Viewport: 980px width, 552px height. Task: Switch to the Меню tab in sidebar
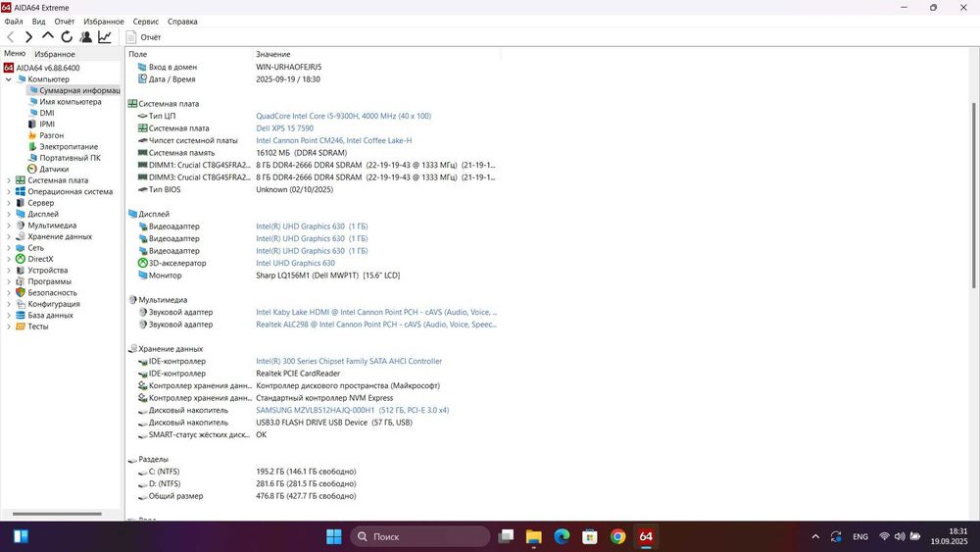(x=15, y=54)
